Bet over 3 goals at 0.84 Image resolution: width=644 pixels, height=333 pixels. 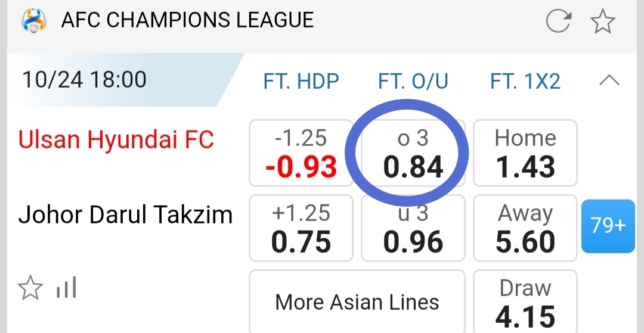tap(413, 153)
